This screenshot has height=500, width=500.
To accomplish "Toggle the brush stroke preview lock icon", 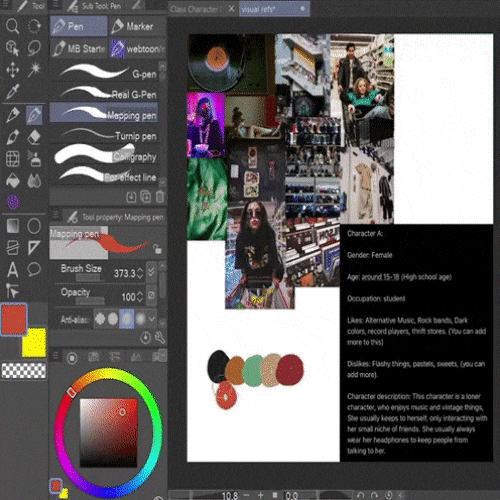I will click(157, 249).
